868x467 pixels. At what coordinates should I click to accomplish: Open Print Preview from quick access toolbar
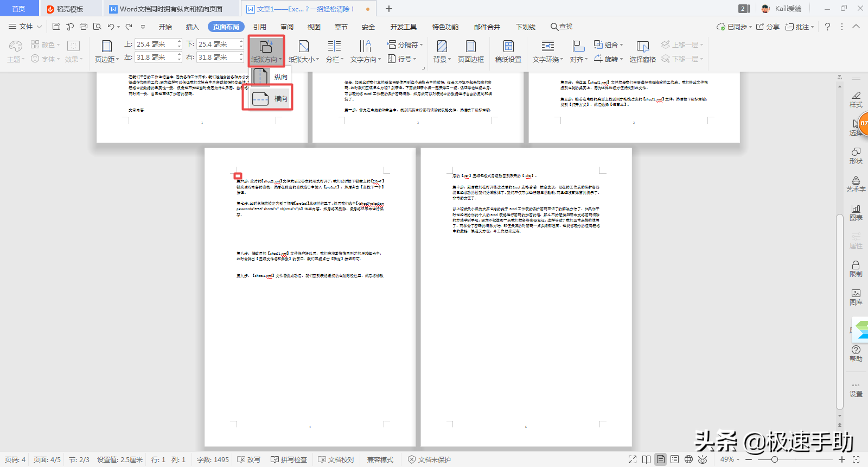click(x=97, y=27)
